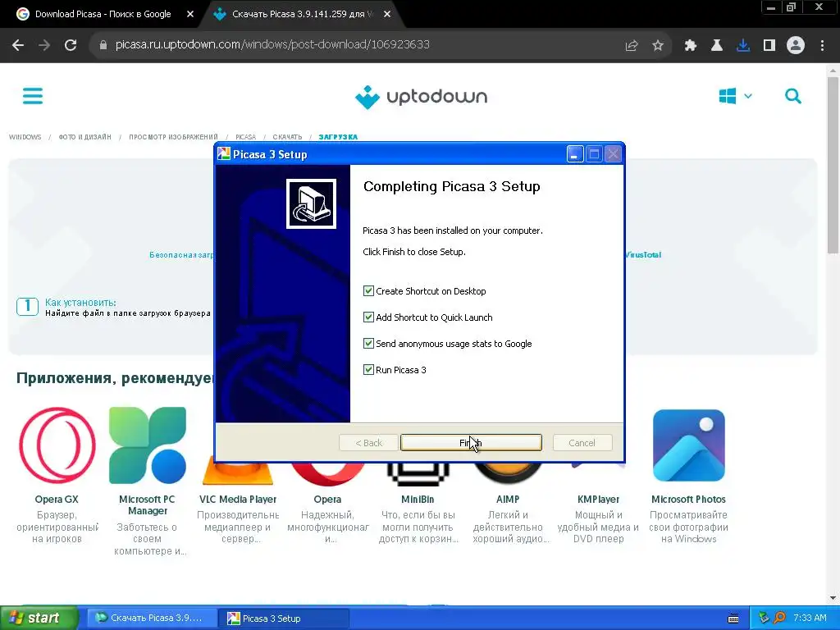Open the Microsoft PC Manager app icon
The image size is (840, 630).
pos(148,445)
